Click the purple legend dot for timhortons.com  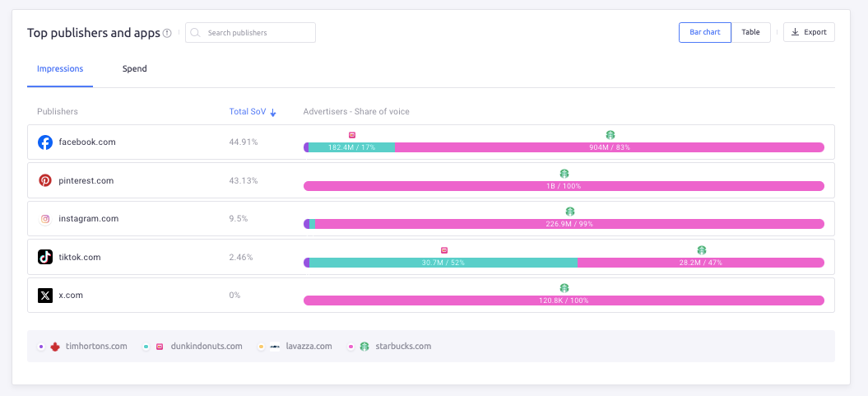pos(41,347)
